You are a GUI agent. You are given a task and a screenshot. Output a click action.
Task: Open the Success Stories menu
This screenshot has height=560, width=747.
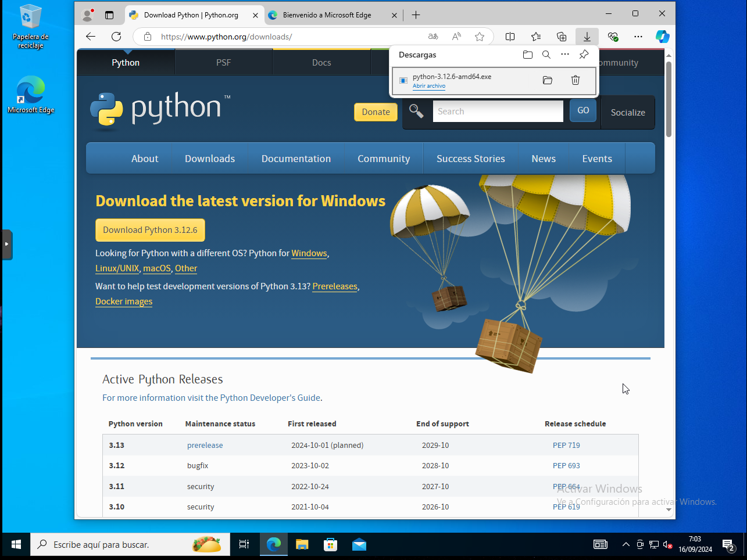(471, 159)
